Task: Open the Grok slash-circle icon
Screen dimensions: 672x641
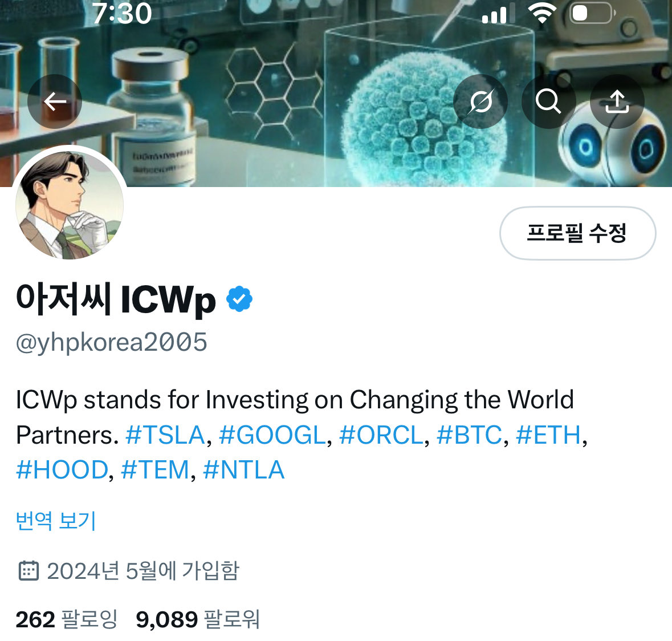Action: pyautogui.click(x=480, y=102)
